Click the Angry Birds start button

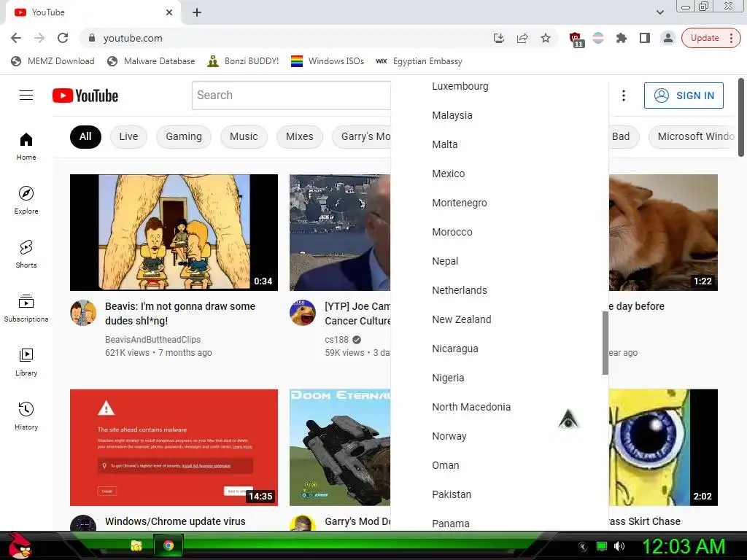pos(20,545)
